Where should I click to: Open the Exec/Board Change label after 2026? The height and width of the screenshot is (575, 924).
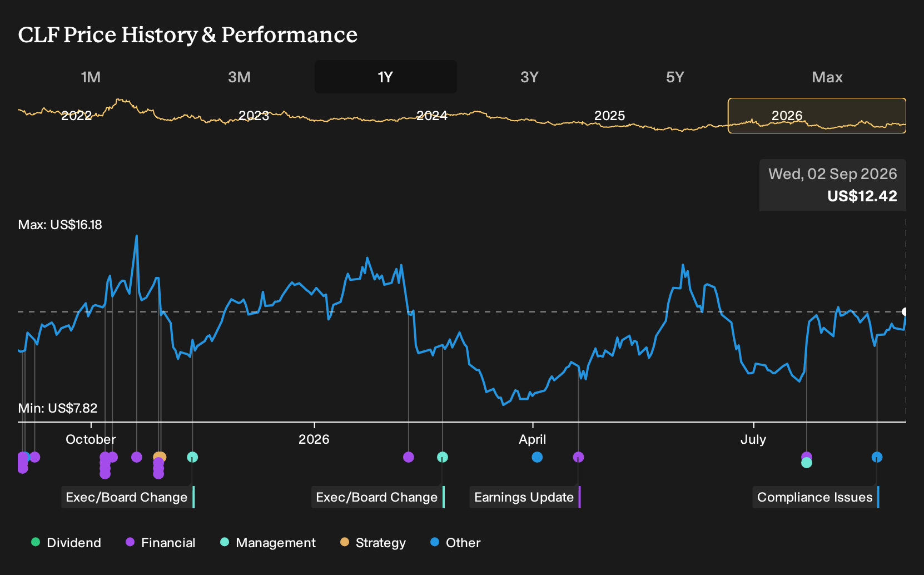[x=378, y=497]
